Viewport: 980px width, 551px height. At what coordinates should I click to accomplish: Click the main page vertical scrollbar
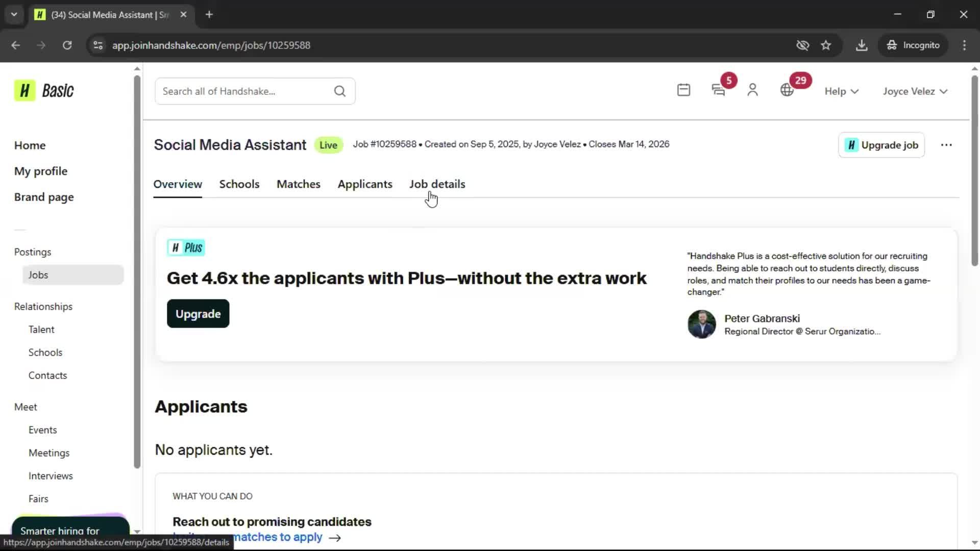click(x=974, y=170)
